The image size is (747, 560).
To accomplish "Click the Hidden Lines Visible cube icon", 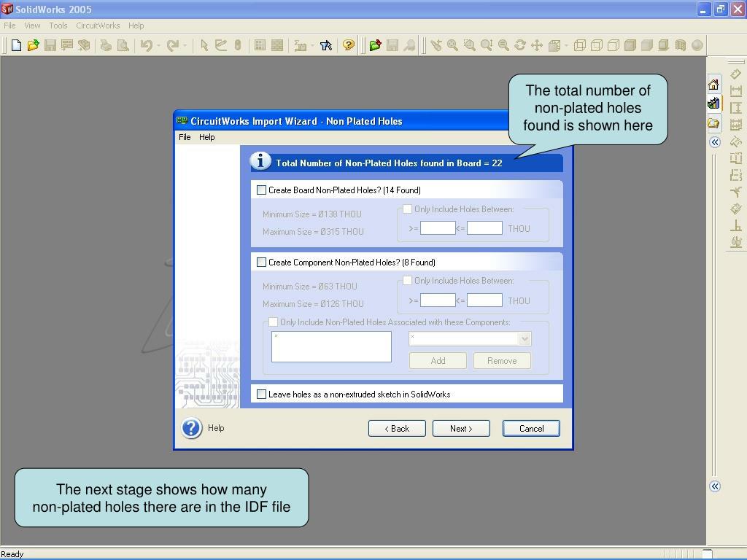I will 597,45.
